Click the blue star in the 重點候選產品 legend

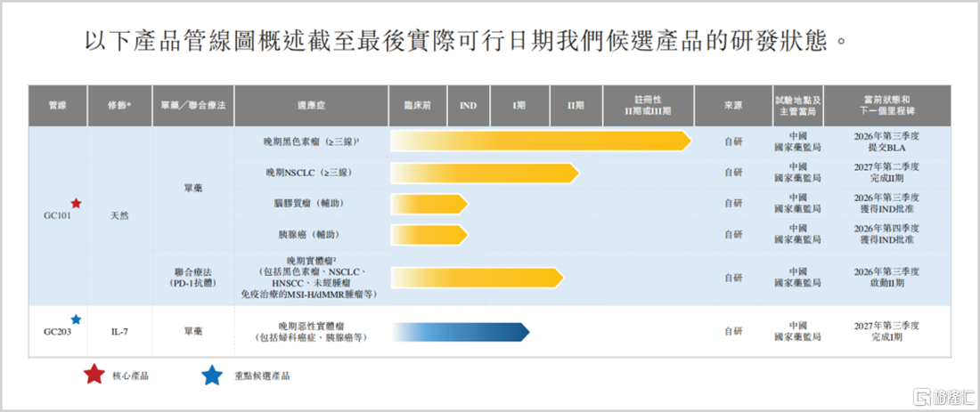(212, 376)
